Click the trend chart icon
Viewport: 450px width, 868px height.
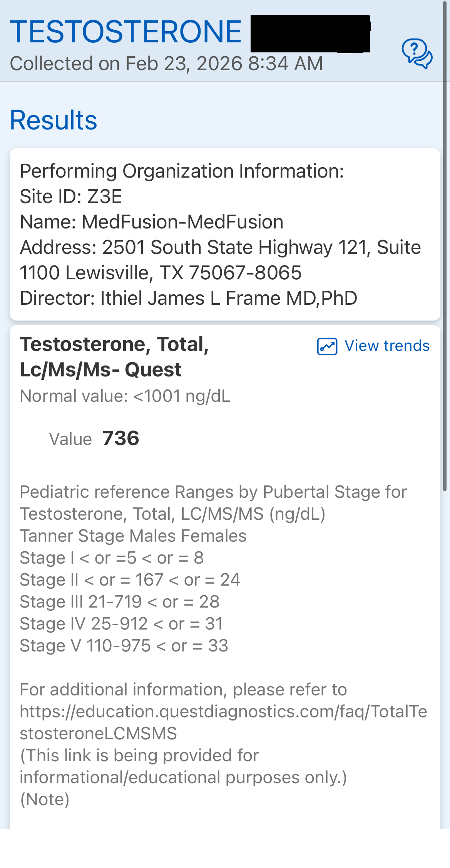(x=327, y=346)
